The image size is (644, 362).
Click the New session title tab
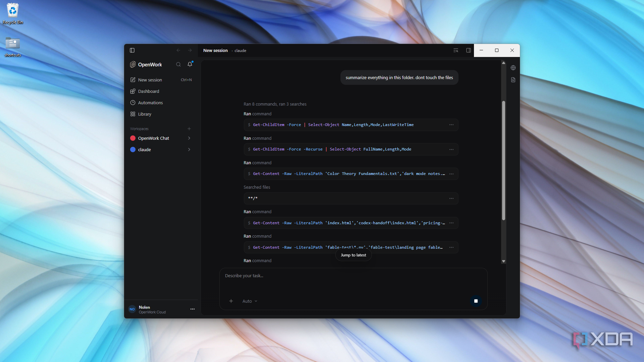(x=215, y=51)
